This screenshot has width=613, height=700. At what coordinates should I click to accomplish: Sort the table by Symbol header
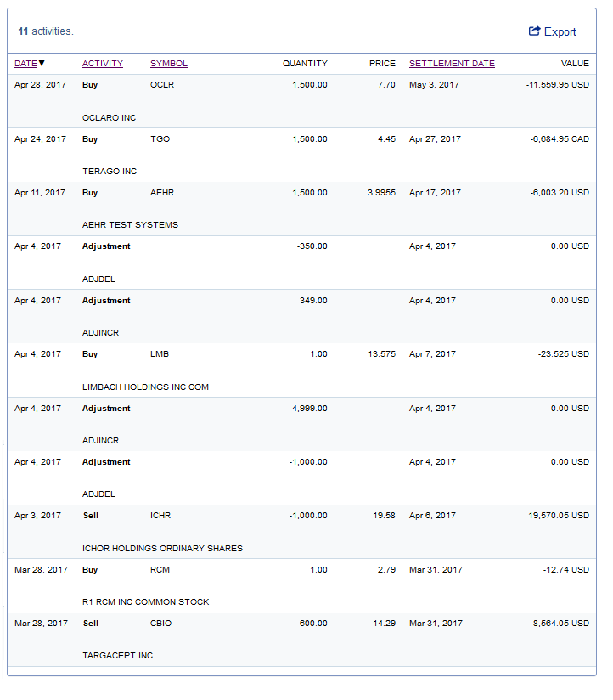tap(169, 64)
